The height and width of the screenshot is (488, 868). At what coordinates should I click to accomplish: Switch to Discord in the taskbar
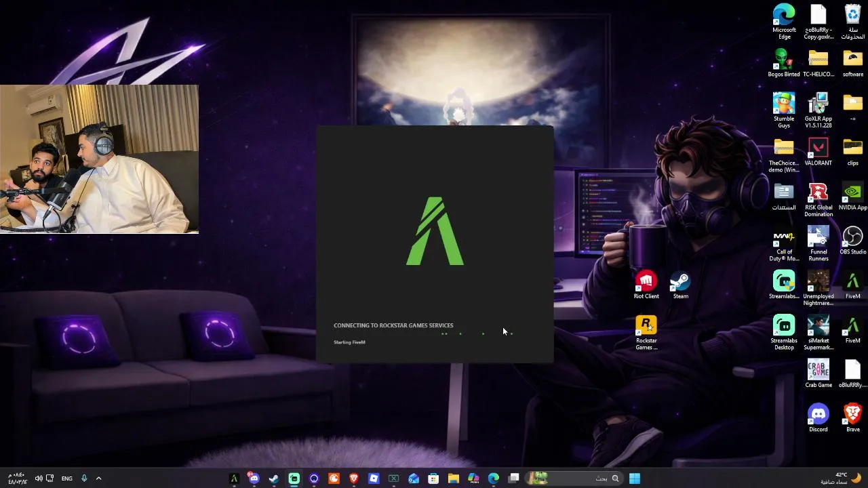[254, 479]
